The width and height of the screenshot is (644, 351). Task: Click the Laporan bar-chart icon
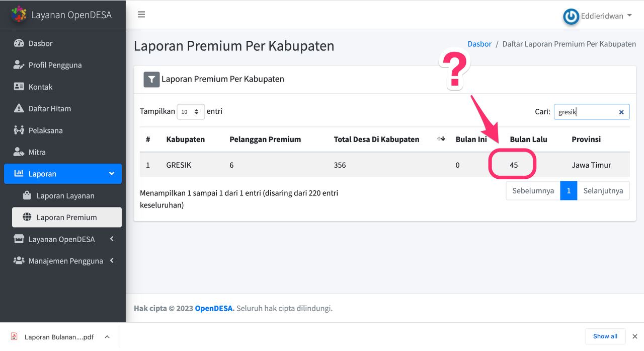tap(19, 173)
